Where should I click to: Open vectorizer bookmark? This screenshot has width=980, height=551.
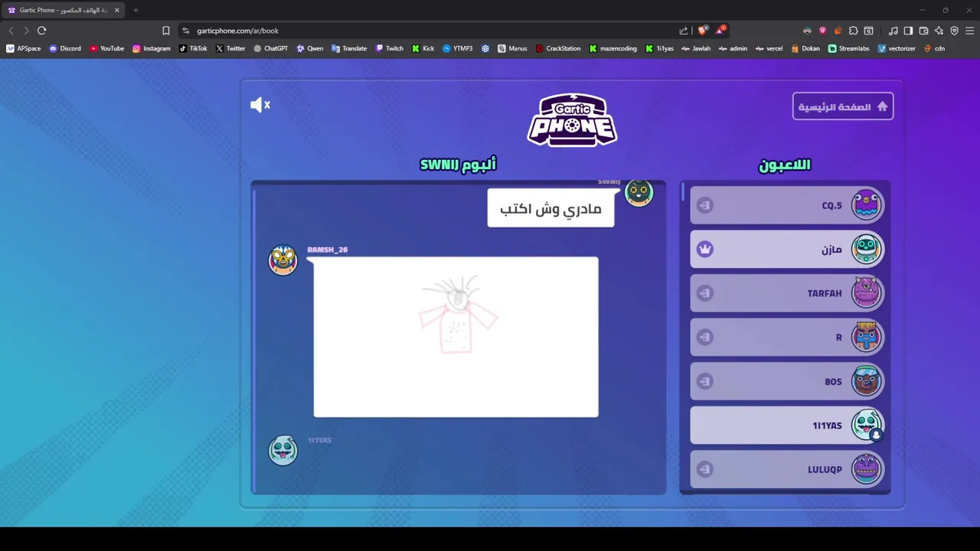tap(896, 48)
